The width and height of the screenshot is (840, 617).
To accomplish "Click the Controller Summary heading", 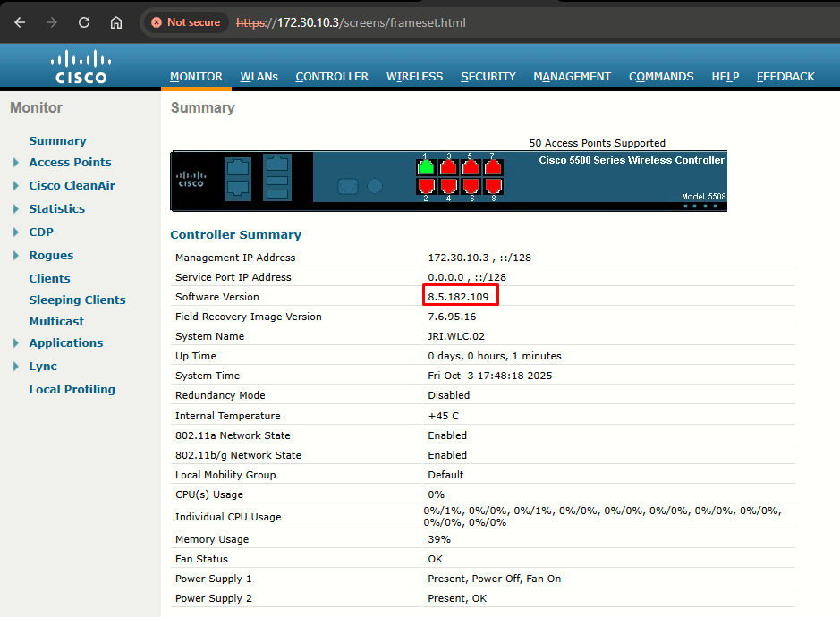I will click(235, 234).
